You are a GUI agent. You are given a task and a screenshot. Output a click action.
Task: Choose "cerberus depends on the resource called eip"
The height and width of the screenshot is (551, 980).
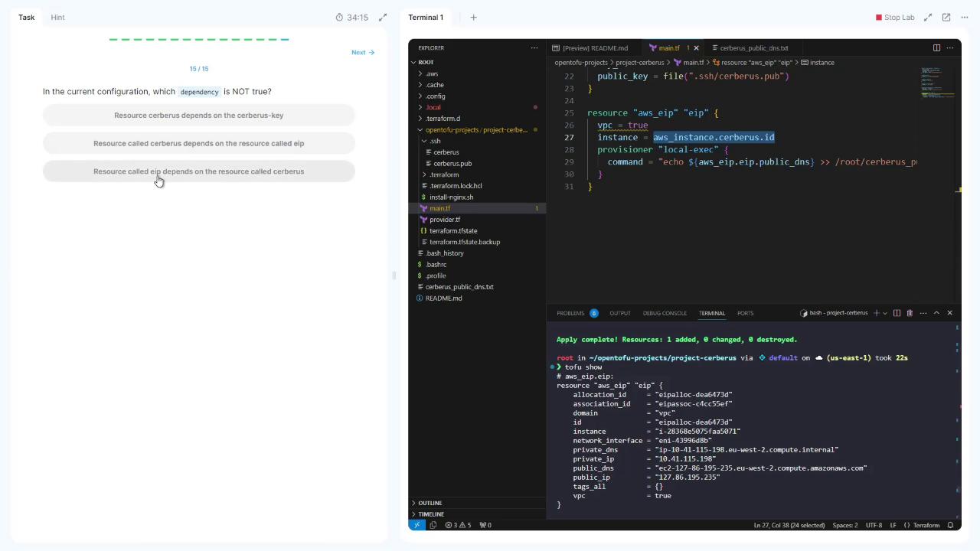point(199,143)
